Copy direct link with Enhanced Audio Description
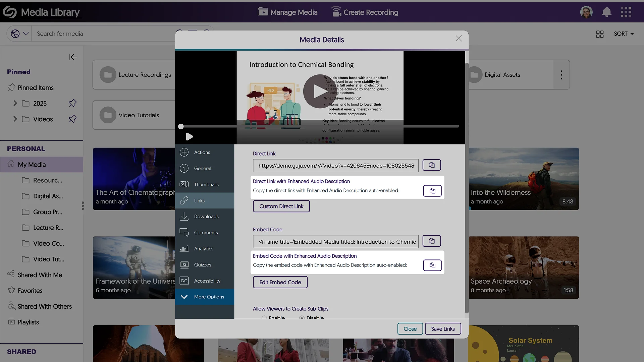 [x=432, y=191]
